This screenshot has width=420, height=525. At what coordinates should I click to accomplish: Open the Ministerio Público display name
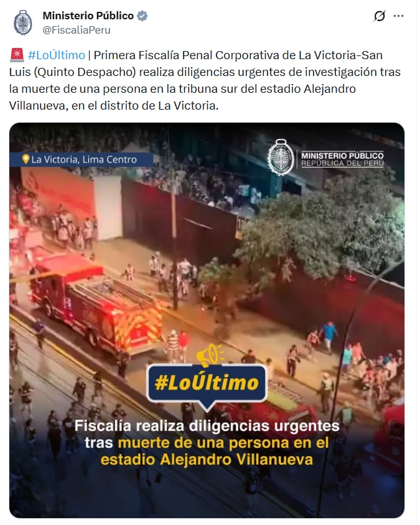click(x=88, y=16)
